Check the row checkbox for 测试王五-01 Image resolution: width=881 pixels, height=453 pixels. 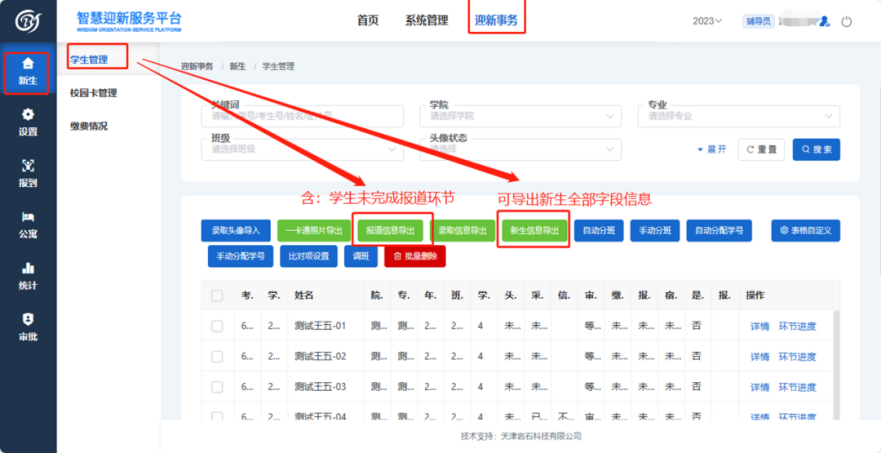click(217, 326)
